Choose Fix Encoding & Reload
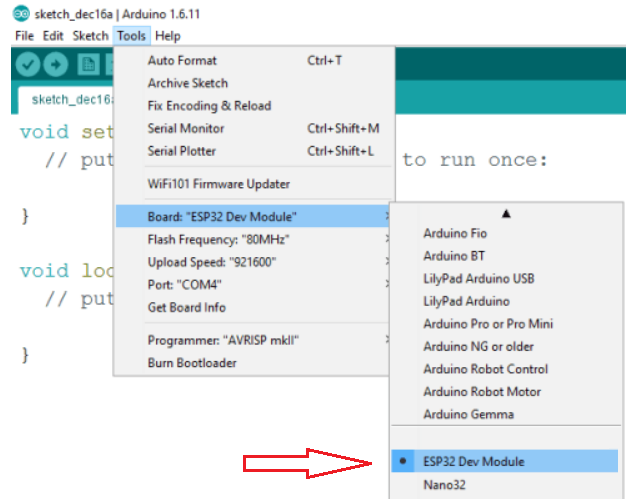Viewport: 641px width, 499px height. click(x=253, y=106)
